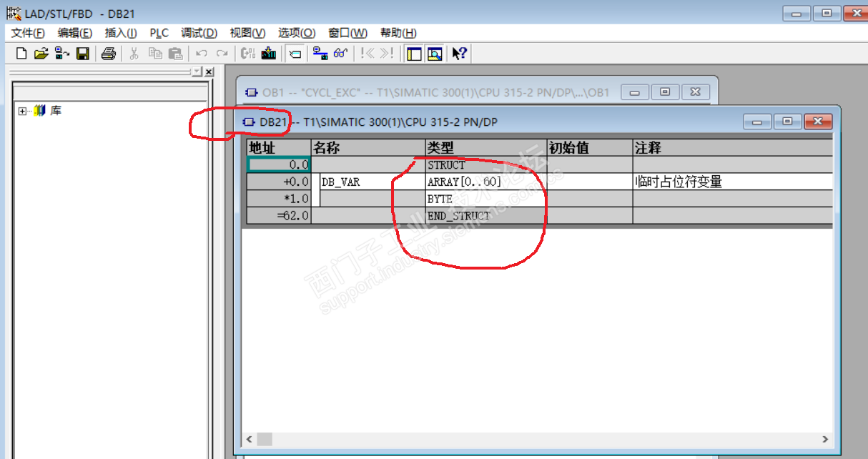Open the overview pane dropdown arrow
The width and height of the screenshot is (868, 459).
click(x=197, y=72)
